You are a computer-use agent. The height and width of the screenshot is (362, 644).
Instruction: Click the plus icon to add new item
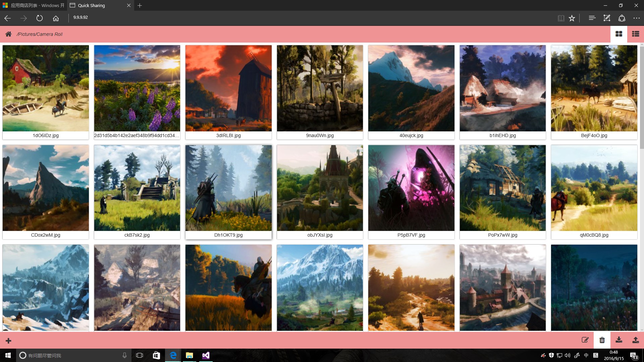pyautogui.click(x=8, y=341)
